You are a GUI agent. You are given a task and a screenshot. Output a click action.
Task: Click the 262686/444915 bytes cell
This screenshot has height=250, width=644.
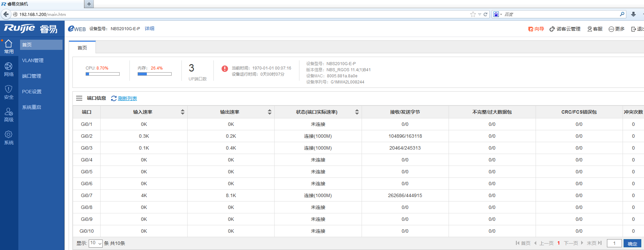405,195
